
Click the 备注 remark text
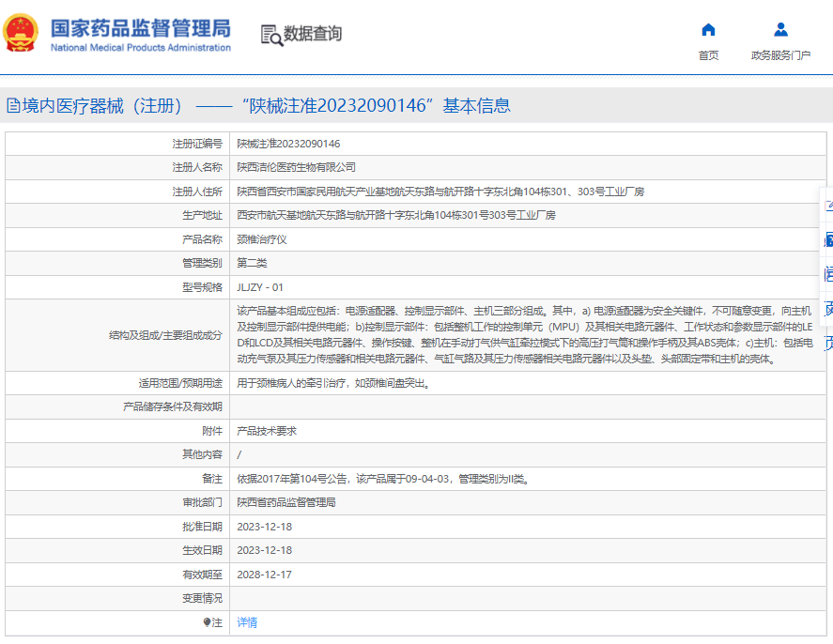coord(382,479)
